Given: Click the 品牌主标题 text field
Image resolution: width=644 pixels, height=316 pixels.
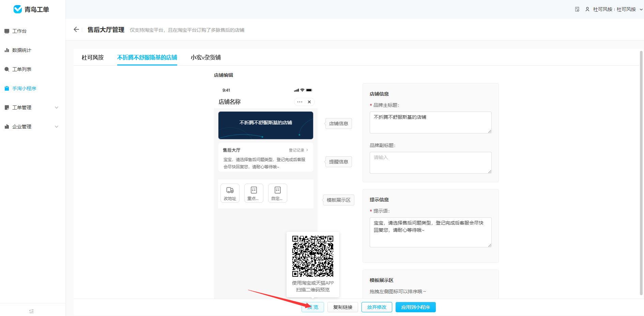Looking at the screenshot, I should point(431,123).
